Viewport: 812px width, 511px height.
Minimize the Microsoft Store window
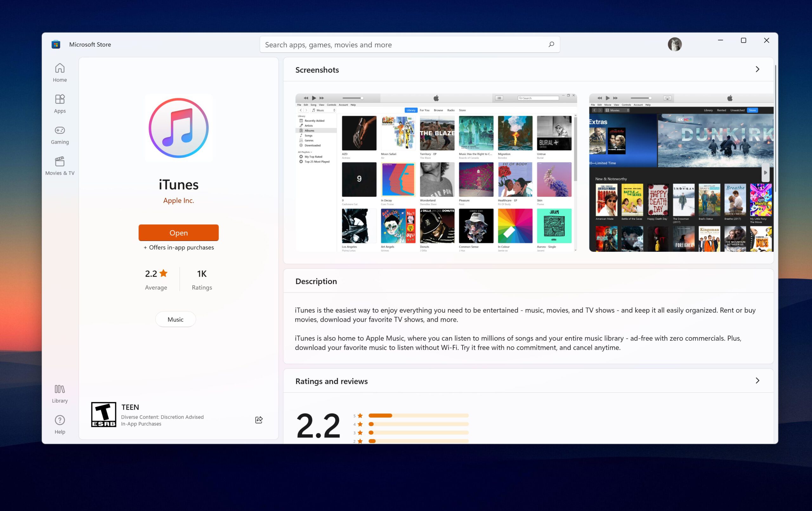tap(721, 41)
